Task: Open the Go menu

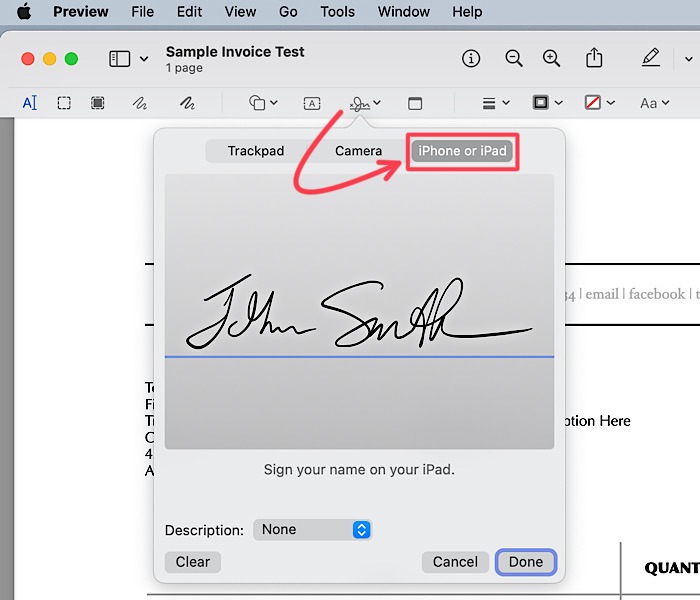Action: [x=288, y=12]
